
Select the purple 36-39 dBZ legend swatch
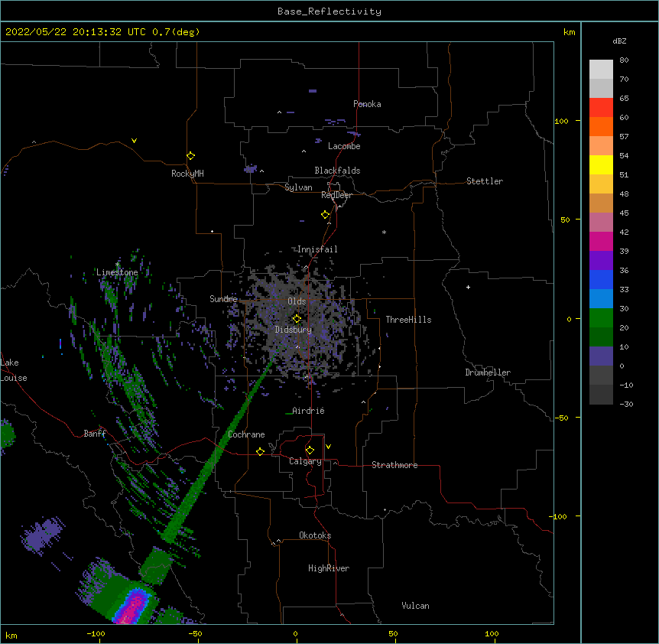[601, 261]
